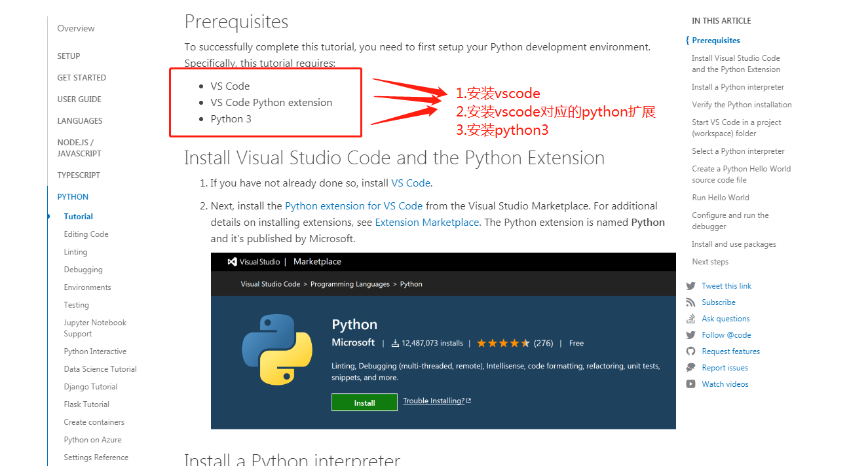Screen dimensions: 868x466
Task: Open Overview in the left sidebar
Action: [76, 29]
